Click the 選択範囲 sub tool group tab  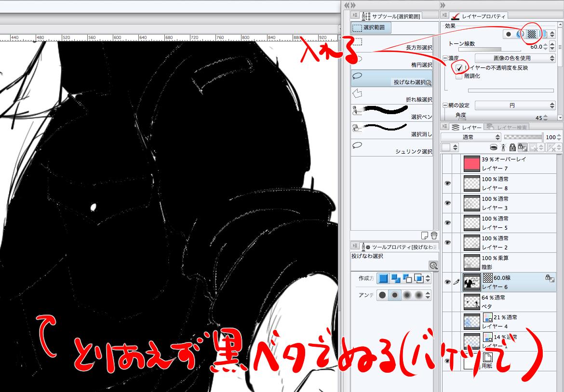pyautogui.click(x=371, y=27)
